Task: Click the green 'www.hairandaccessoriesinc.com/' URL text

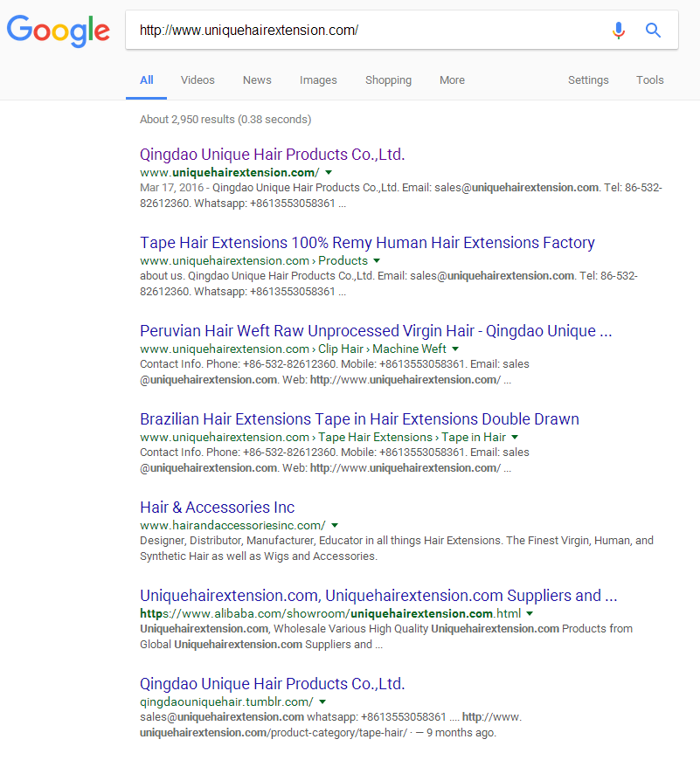Action: (232, 525)
